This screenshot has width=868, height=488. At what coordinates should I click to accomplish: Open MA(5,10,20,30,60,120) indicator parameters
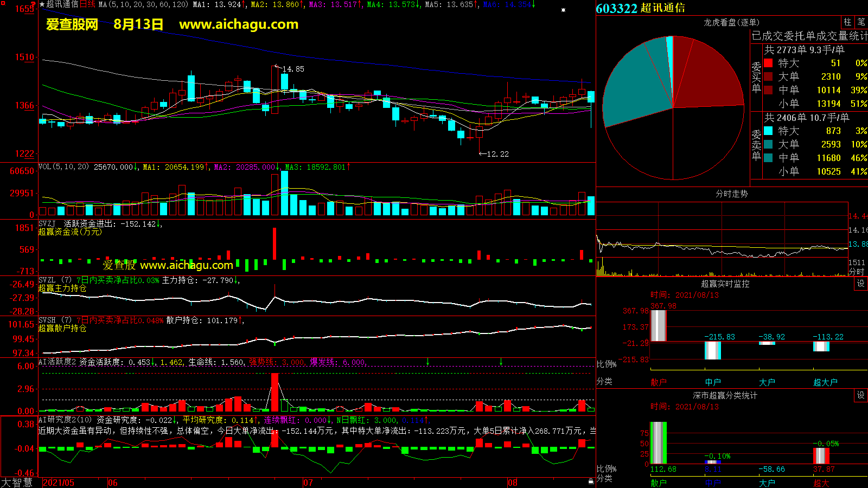pos(143,4)
